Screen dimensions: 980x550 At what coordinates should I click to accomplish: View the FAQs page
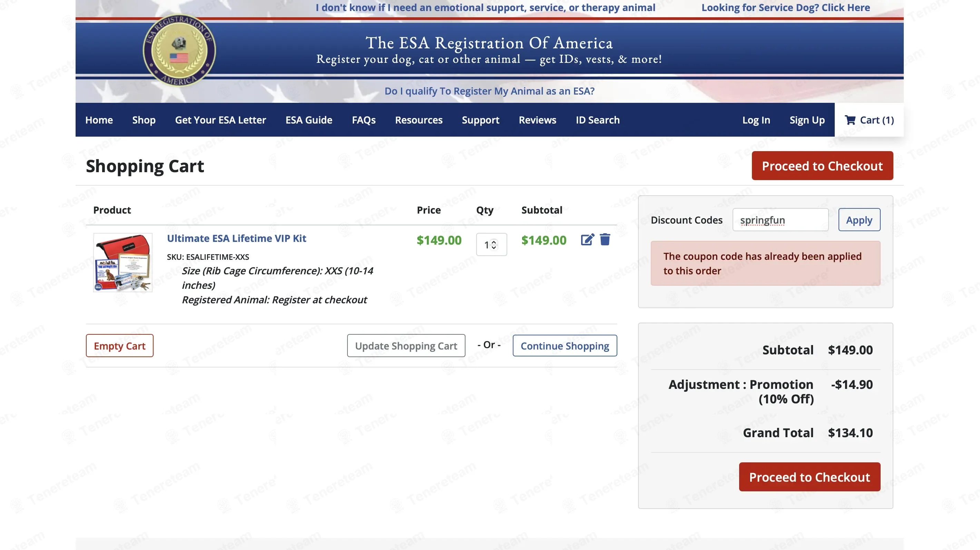point(364,120)
